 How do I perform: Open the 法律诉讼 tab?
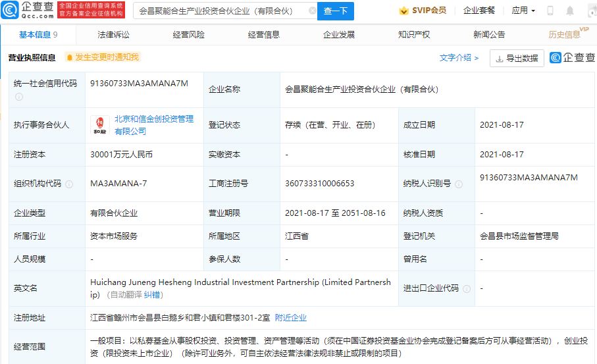(113, 35)
